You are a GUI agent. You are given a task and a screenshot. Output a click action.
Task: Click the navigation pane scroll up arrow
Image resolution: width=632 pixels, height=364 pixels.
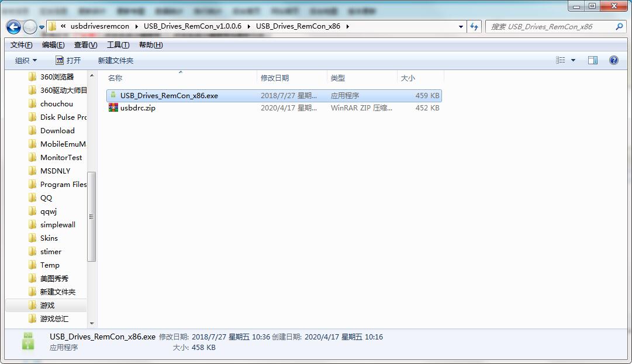(91, 76)
